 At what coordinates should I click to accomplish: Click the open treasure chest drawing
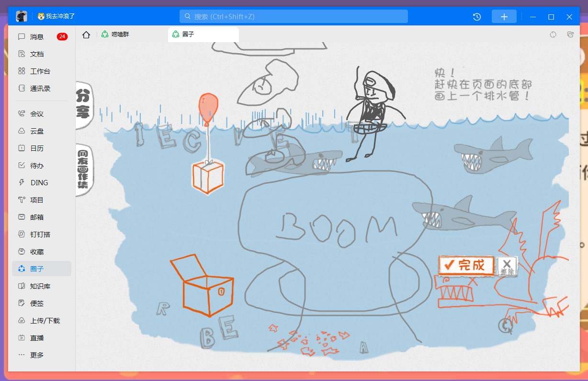tap(202, 285)
